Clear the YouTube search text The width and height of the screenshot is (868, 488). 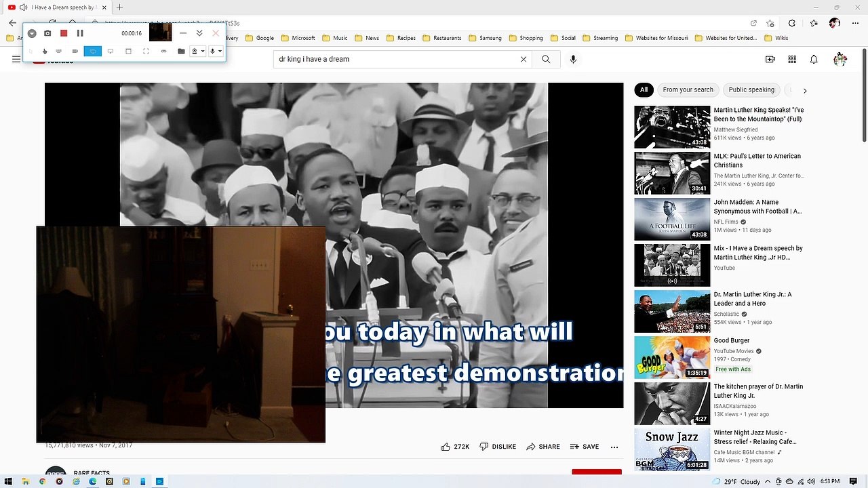point(524,59)
